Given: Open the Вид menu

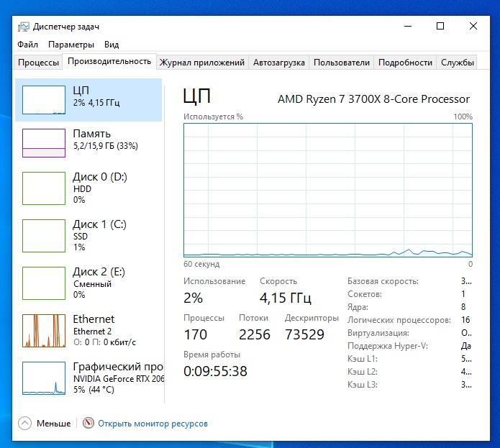Looking at the screenshot, I should click(112, 45).
